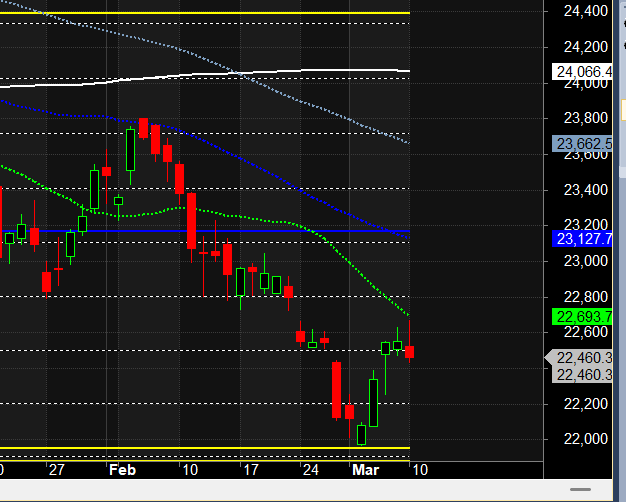Select the last red candle at the chart's right edge

coord(409,351)
